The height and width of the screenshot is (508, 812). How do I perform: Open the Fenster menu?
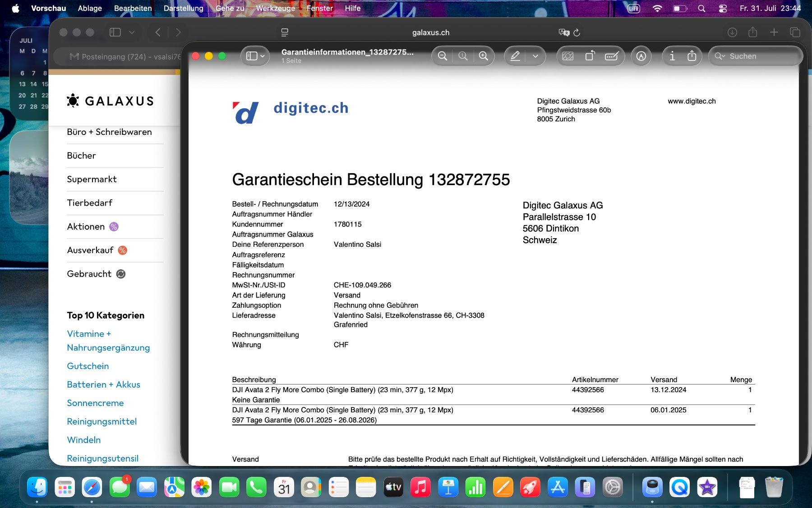(319, 8)
